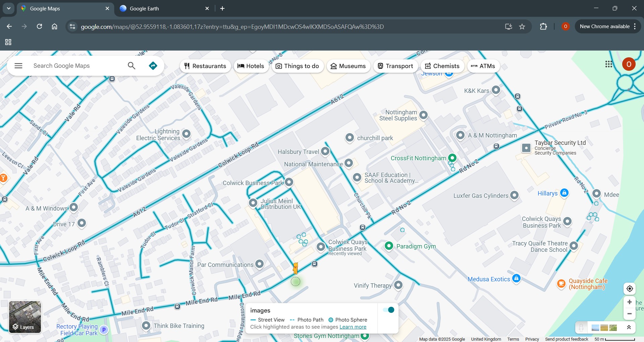The image size is (644, 342).
Task: Zoom out with the minus button
Action: (x=630, y=314)
